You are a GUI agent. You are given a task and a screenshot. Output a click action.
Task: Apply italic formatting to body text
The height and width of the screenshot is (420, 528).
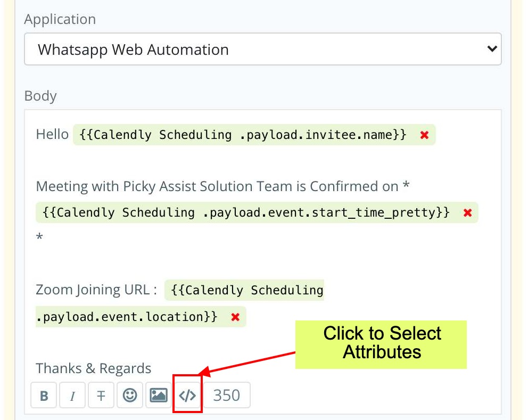(72, 395)
